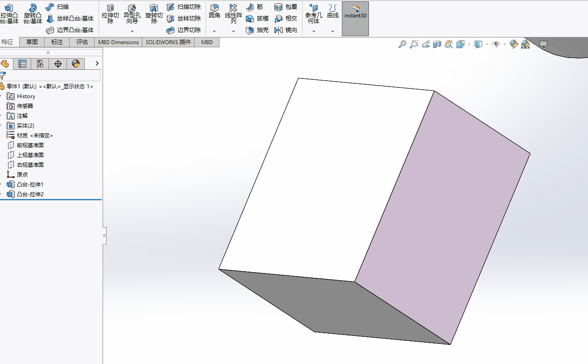The image size is (588, 364).
Task: Switch to the 标注 tab
Action: pos(57,42)
